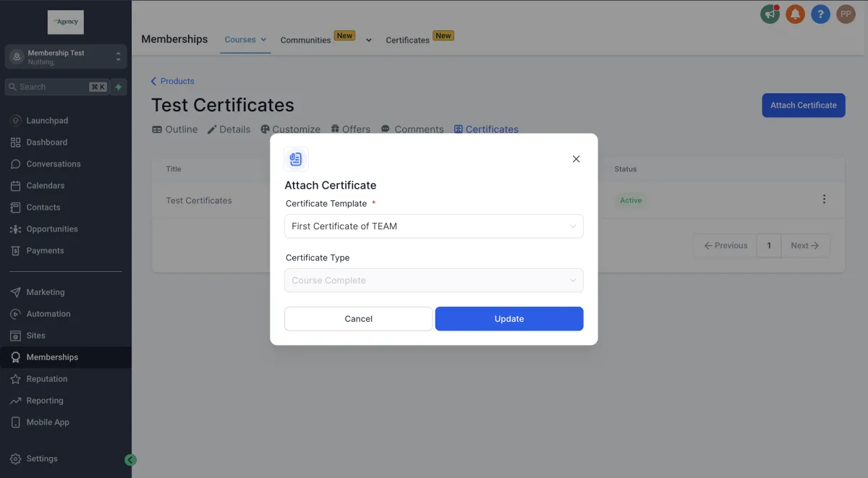868x478 pixels.
Task: Select the Certificates product tab
Action: point(486,129)
